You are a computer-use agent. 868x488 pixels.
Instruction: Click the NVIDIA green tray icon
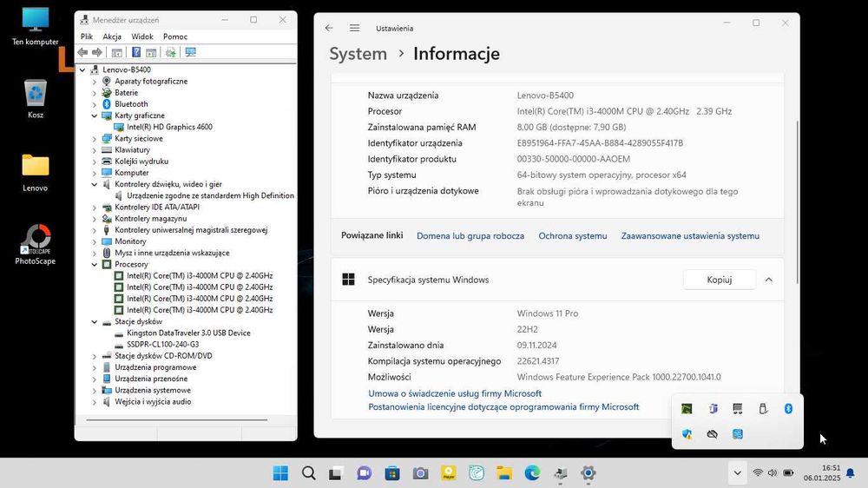coord(687,408)
